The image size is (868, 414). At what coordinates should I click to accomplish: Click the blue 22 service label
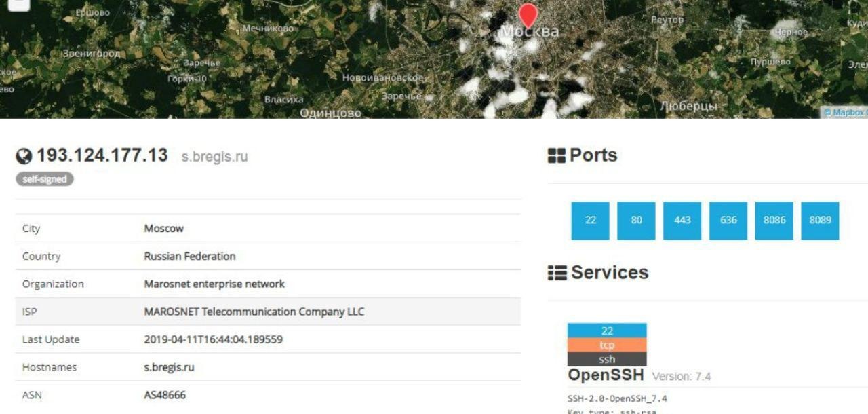[x=607, y=331]
